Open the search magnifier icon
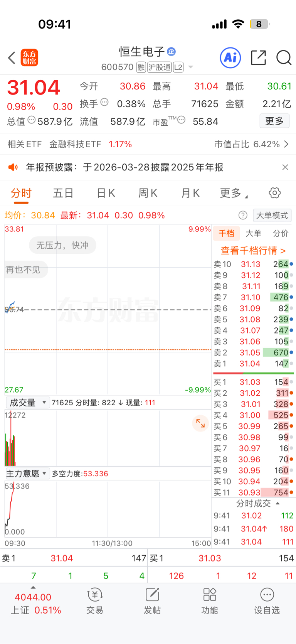 click(x=284, y=58)
